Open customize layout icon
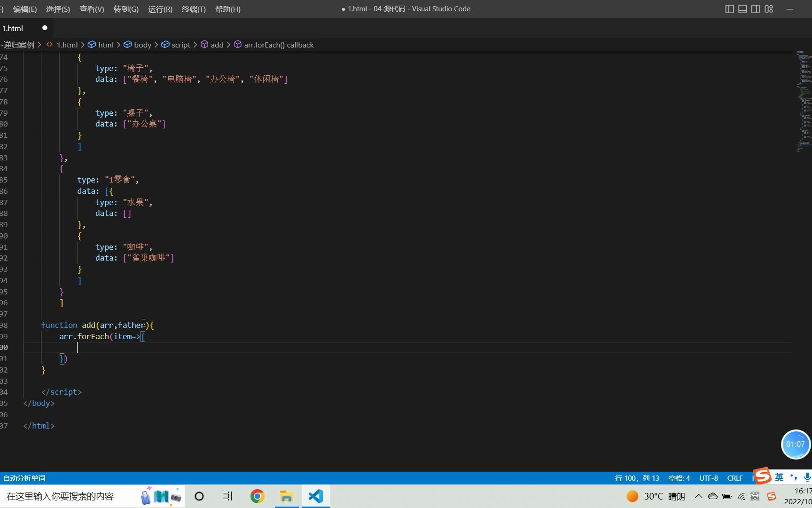 (769, 9)
